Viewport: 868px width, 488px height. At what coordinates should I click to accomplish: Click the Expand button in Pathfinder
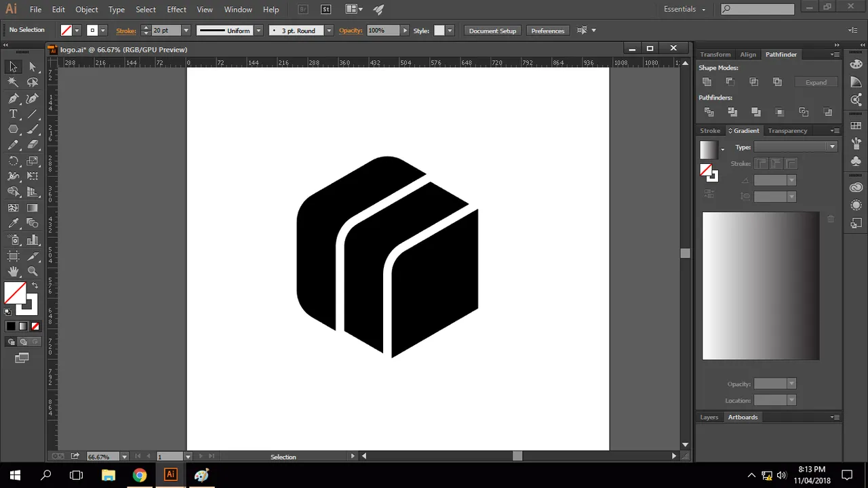pyautogui.click(x=816, y=82)
